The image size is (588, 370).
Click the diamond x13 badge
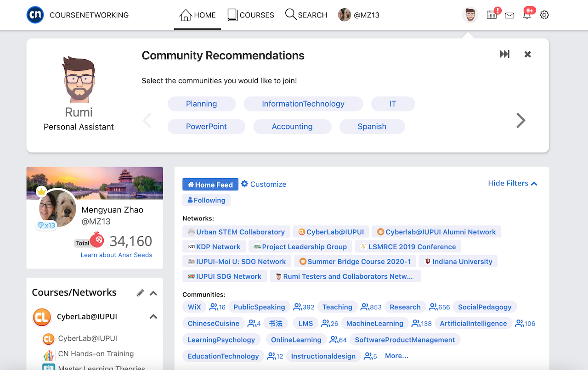pyautogui.click(x=46, y=225)
